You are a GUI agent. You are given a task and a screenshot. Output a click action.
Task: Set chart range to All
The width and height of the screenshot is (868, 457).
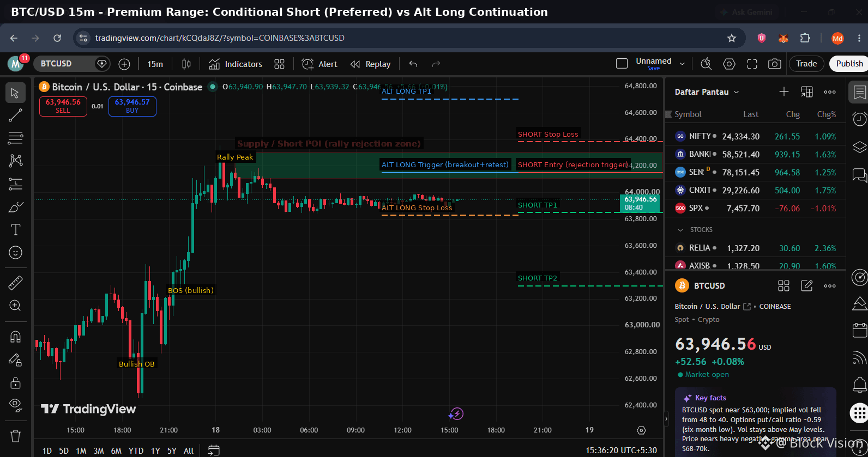(x=189, y=450)
